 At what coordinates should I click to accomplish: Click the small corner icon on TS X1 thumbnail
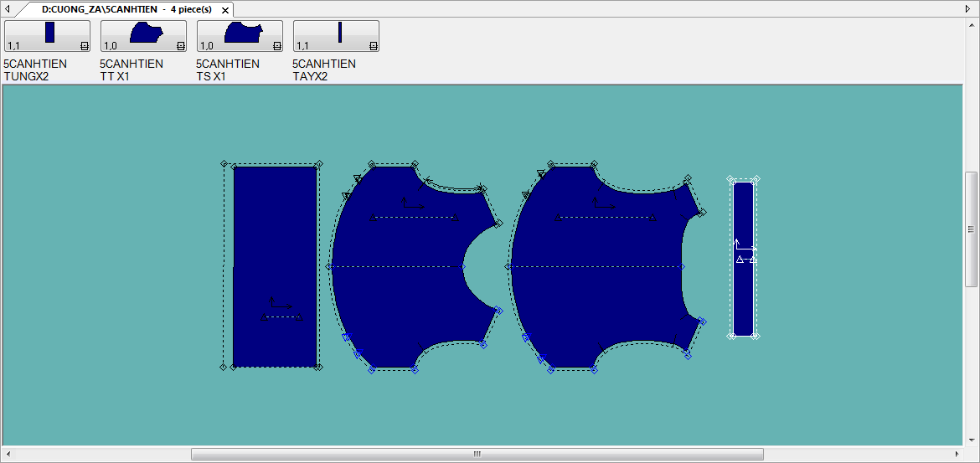(x=276, y=46)
